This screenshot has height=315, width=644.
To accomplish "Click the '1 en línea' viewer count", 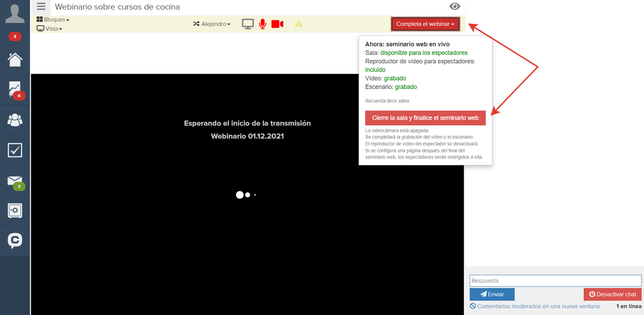I will [x=629, y=306].
